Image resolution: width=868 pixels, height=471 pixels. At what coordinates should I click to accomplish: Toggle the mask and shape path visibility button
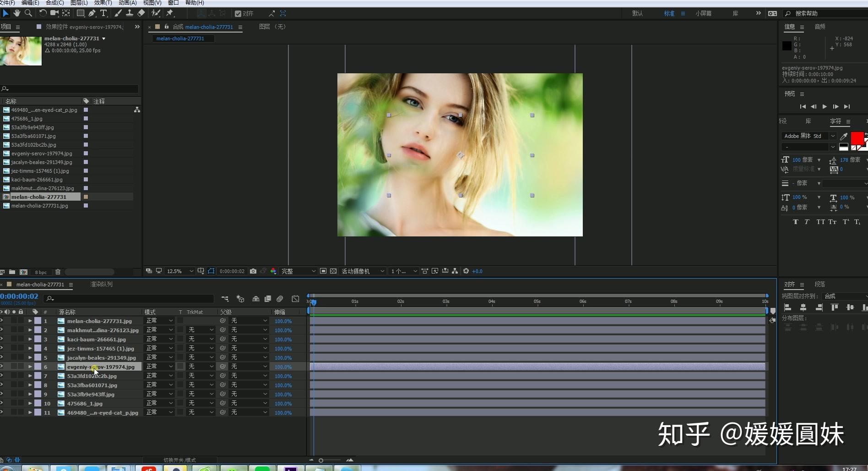211,271
